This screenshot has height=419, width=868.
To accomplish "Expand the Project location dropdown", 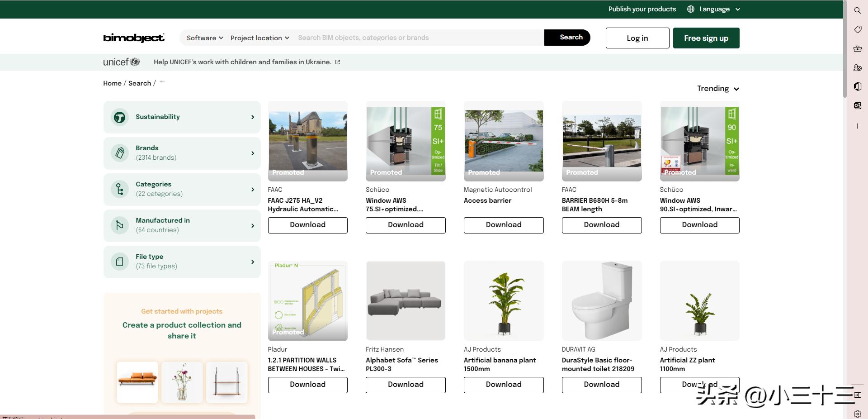I will tap(259, 38).
